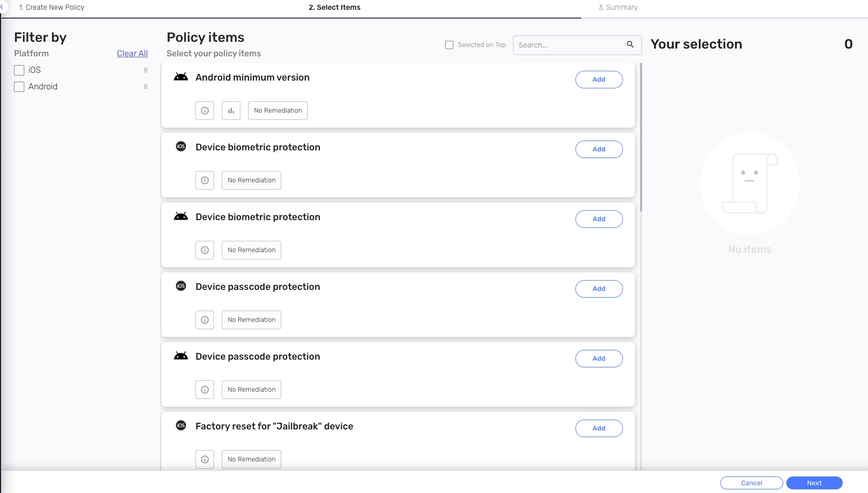The height and width of the screenshot is (493, 868).
Task: Enable the iOS platform filter checkbox
Action: (19, 70)
